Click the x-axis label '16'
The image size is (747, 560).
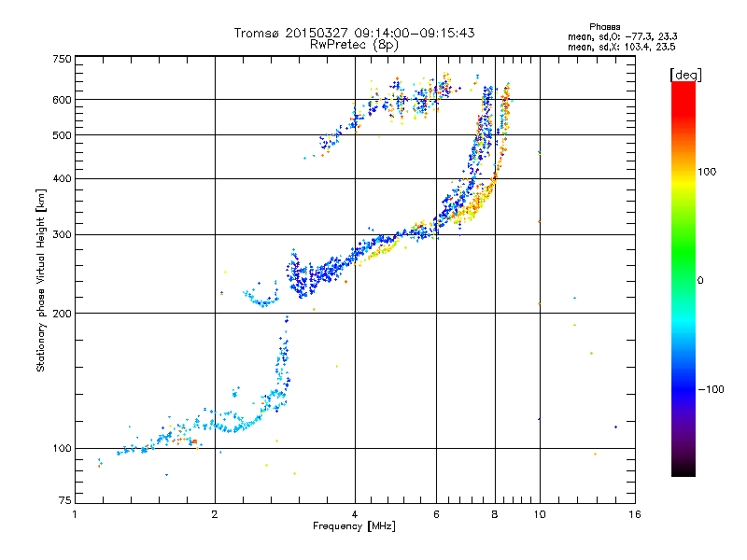[x=635, y=514]
